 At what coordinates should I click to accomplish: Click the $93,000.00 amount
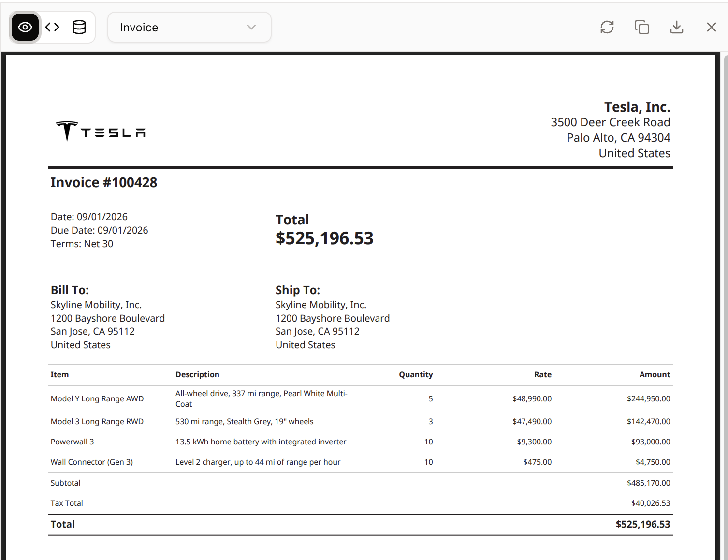click(651, 442)
